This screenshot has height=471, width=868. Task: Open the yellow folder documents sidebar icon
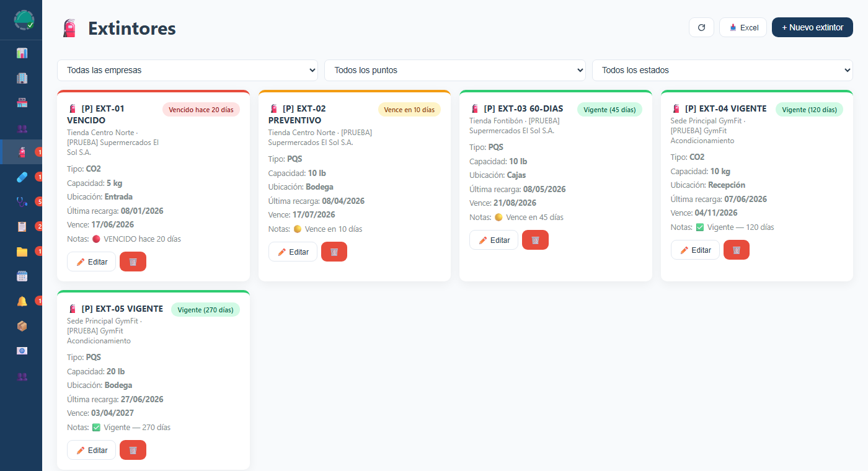pos(22,251)
